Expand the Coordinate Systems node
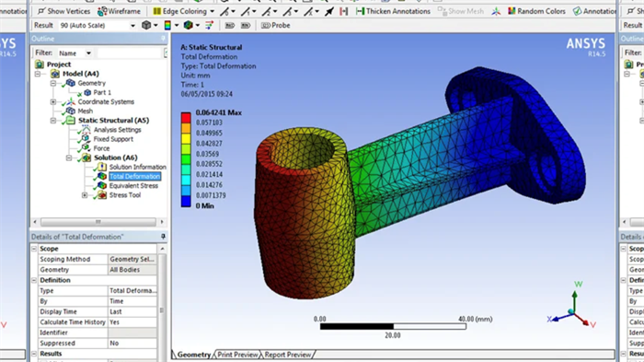The image size is (644, 362). (x=53, y=101)
